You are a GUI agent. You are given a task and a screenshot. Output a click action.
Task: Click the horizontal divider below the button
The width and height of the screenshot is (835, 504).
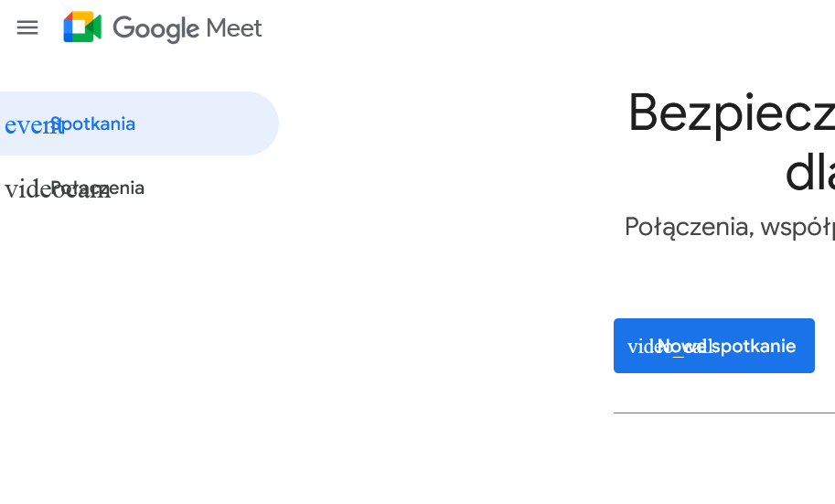[723, 413]
